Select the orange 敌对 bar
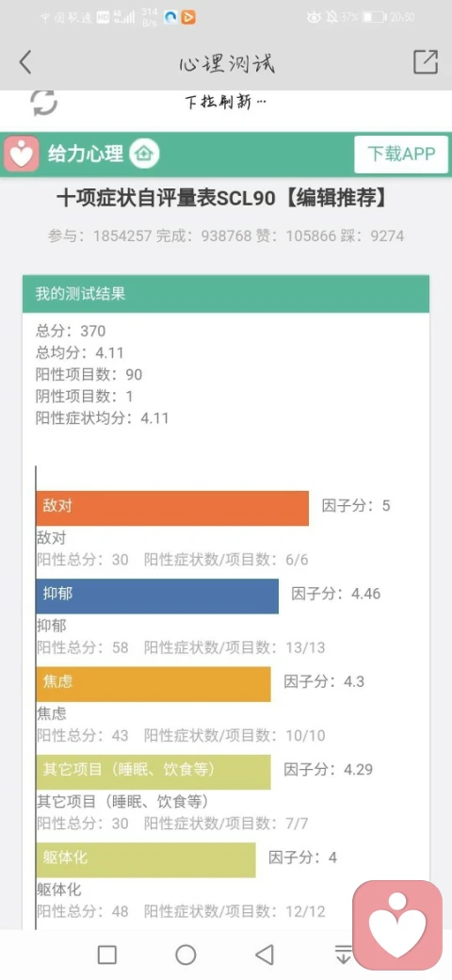The width and height of the screenshot is (452, 980). coord(172,508)
